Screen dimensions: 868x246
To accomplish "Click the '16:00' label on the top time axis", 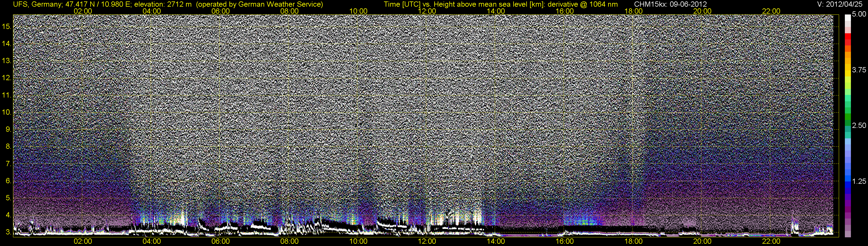I will (x=565, y=11).
